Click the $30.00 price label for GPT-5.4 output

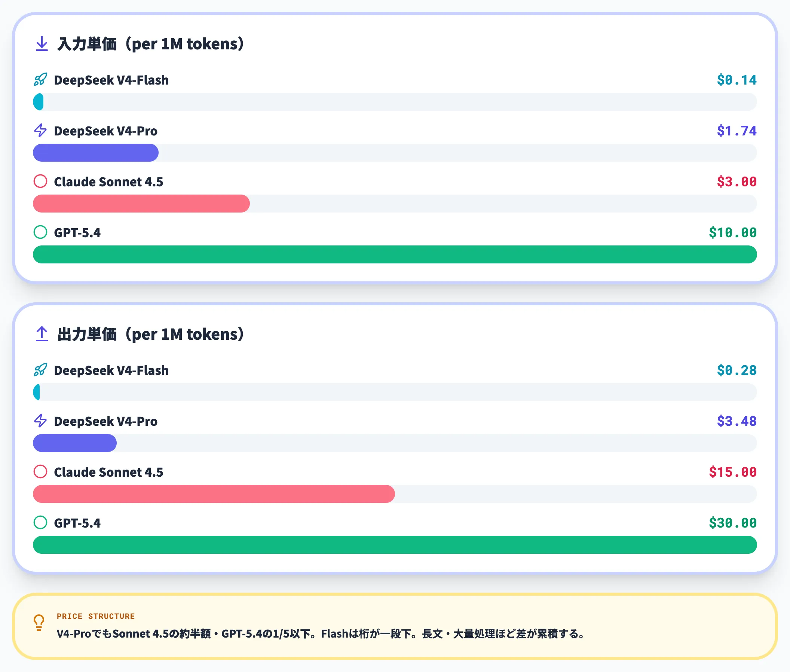point(732,523)
